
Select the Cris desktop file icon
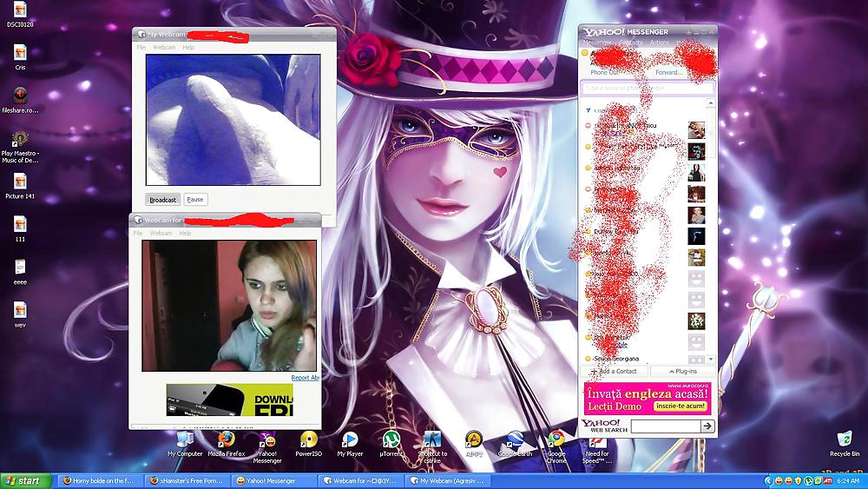[20, 57]
